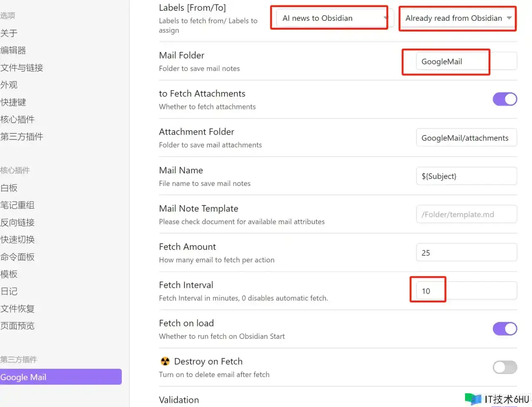Click the 'Fetch Interval in minutes' description
Screen dimensions: 532x407
(x=244, y=298)
